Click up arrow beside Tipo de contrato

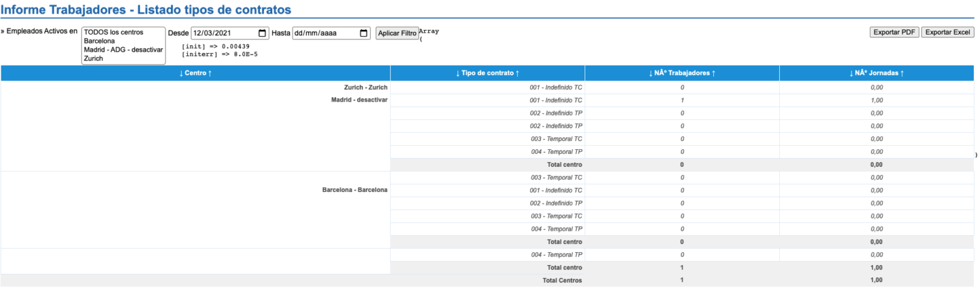click(518, 74)
